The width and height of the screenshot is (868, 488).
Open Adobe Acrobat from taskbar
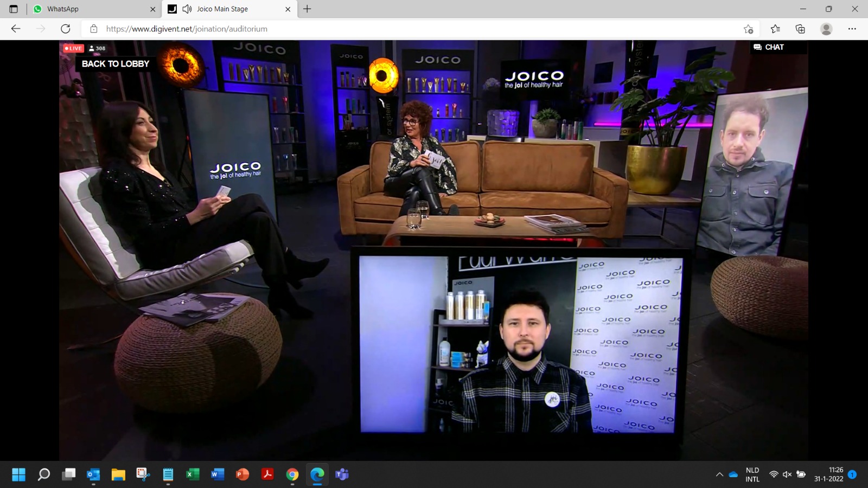[267, 474]
